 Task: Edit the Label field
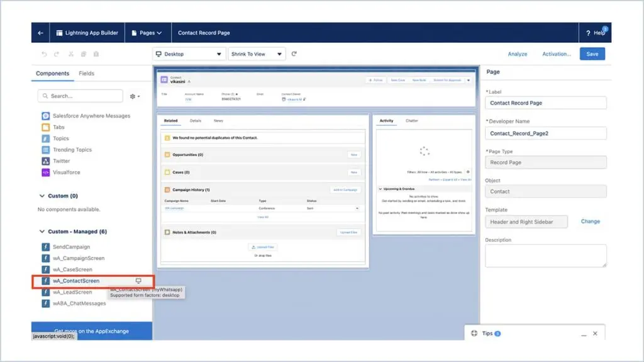(545, 103)
